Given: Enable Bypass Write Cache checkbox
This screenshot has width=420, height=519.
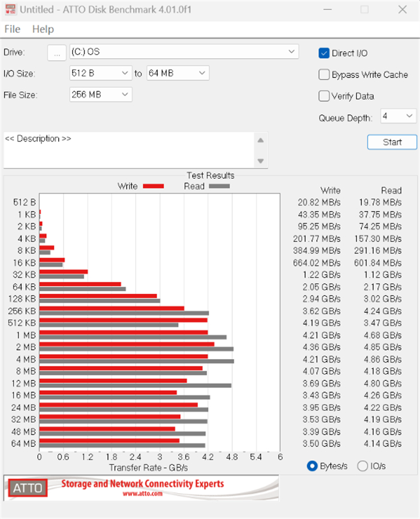Looking at the screenshot, I should [x=324, y=75].
